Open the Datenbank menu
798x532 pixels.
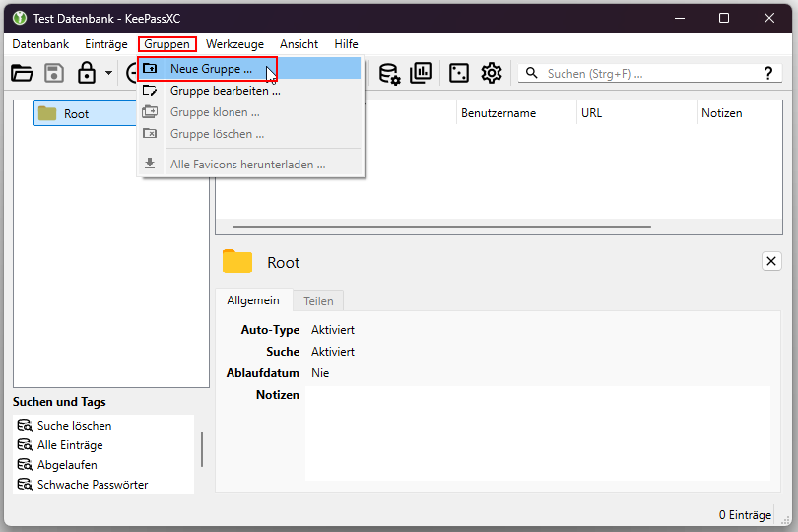point(40,44)
